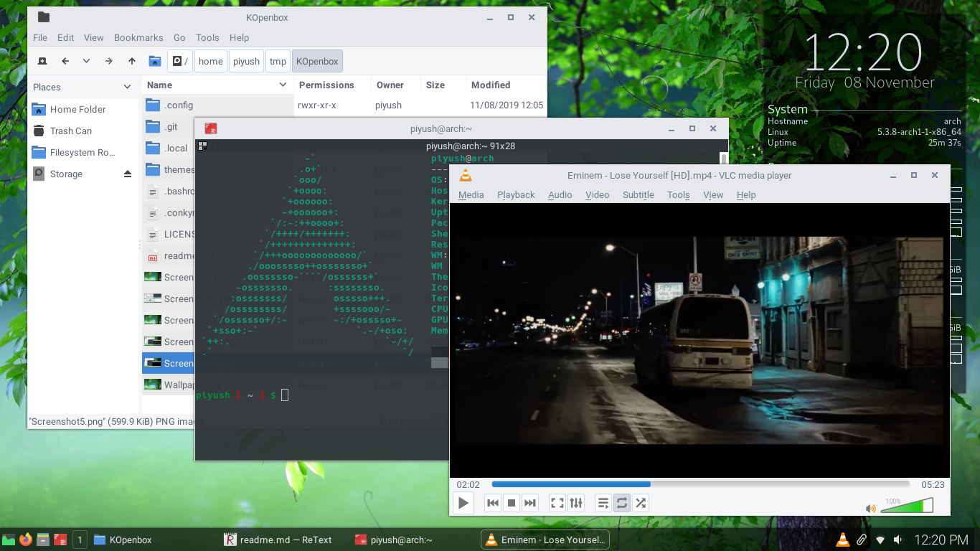
Task: Play the video in VLC
Action: click(x=463, y=503)
